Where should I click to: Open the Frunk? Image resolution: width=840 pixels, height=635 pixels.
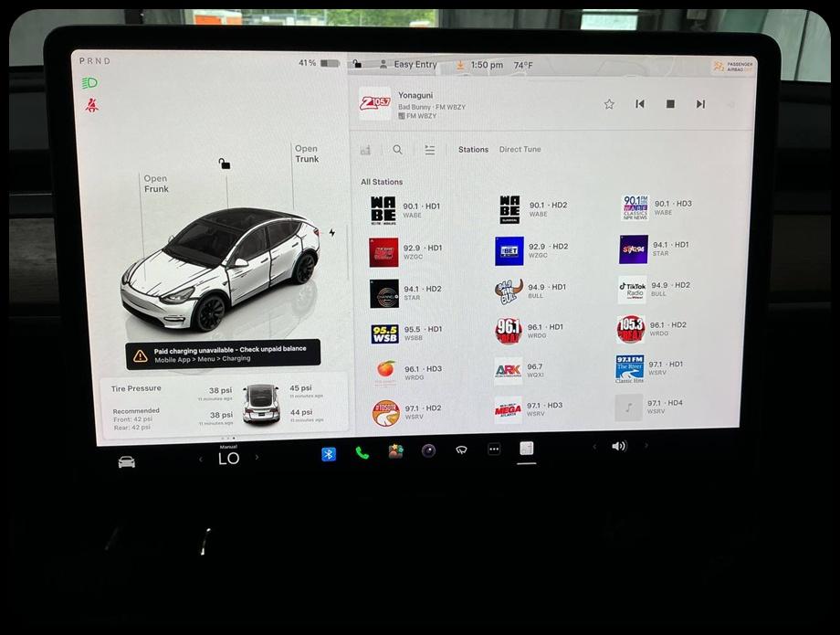(x=156, y=184)
